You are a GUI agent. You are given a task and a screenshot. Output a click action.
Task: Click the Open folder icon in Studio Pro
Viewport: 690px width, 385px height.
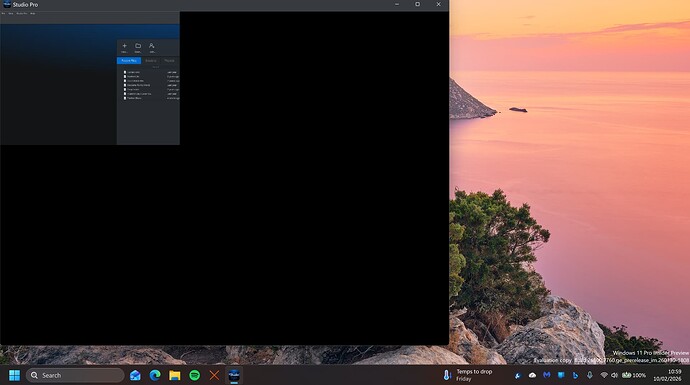138,46
